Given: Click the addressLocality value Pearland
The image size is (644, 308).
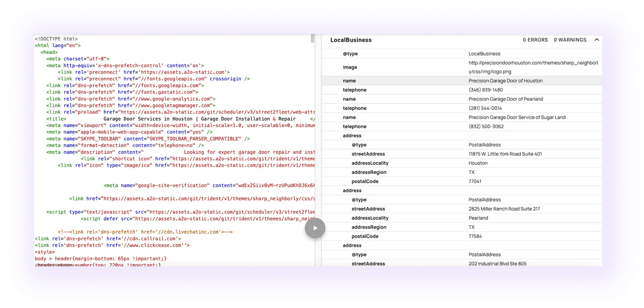Looking at the screenshot, I should 478,218.
